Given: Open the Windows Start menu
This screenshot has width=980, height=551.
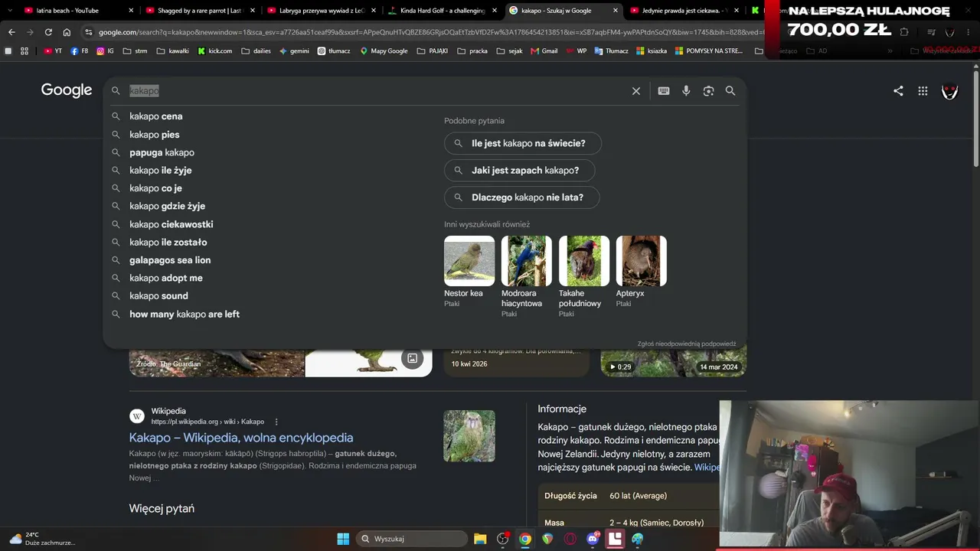Looking at the screenshot, I should tap(343, 539).
